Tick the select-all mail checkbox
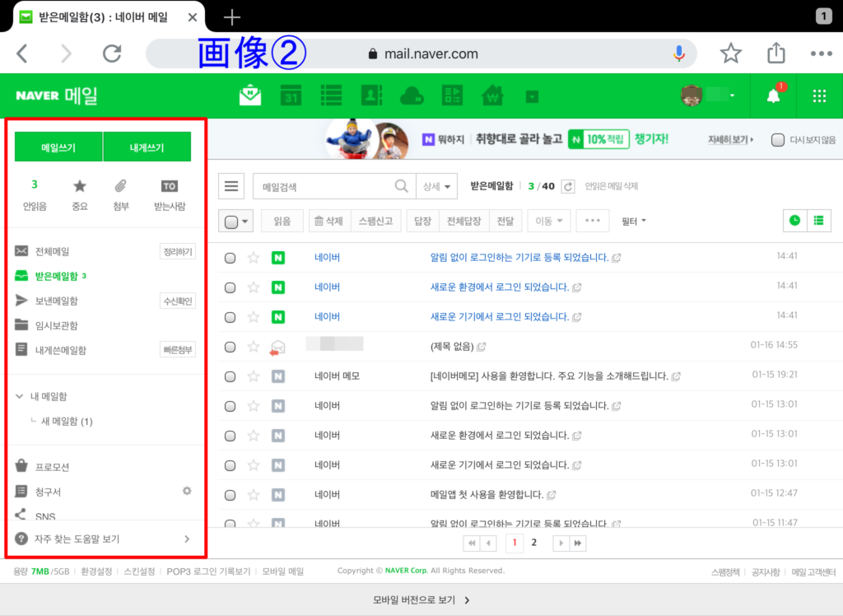This screenshot has width=843, height=616. coord(231,222)
